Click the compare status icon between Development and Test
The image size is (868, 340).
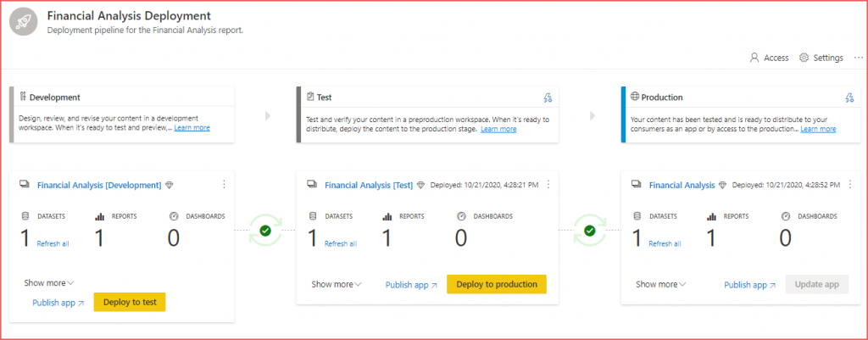tap(265, 231)
